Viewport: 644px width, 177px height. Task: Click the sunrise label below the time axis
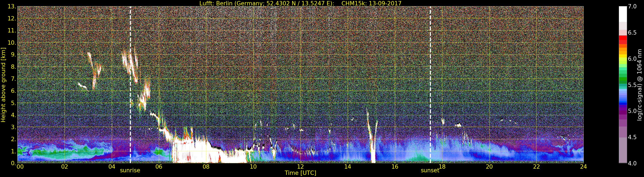pos(130,171)
